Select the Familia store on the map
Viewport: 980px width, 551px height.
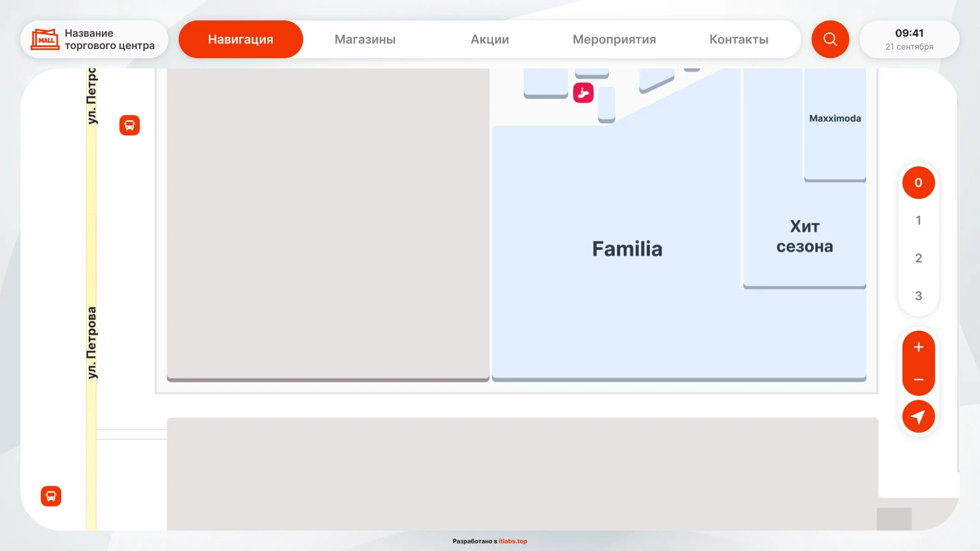627,249
